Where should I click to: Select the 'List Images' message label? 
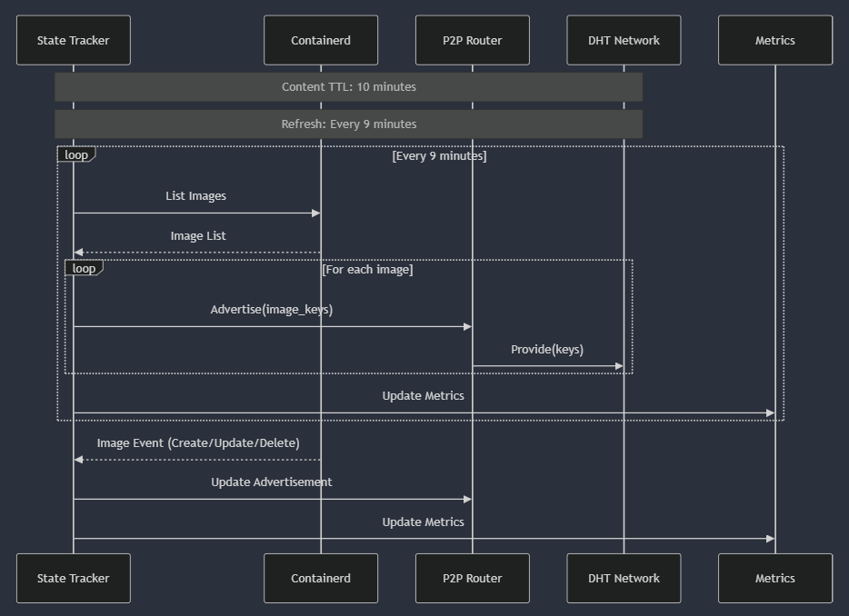[195, 195]
